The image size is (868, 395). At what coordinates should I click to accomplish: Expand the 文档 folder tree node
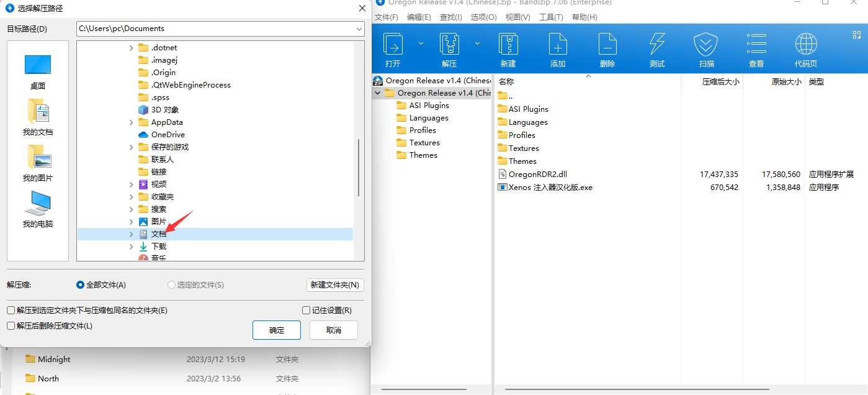point(131,234)
